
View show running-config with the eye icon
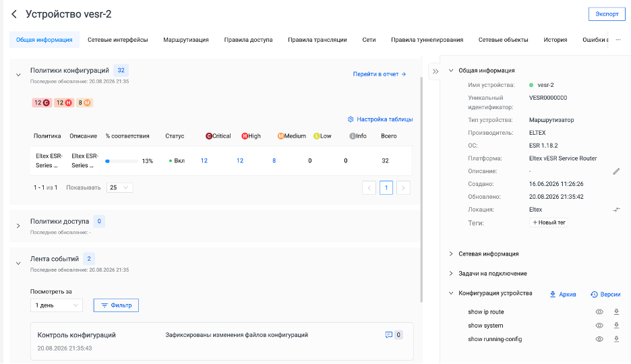point(599,339)
